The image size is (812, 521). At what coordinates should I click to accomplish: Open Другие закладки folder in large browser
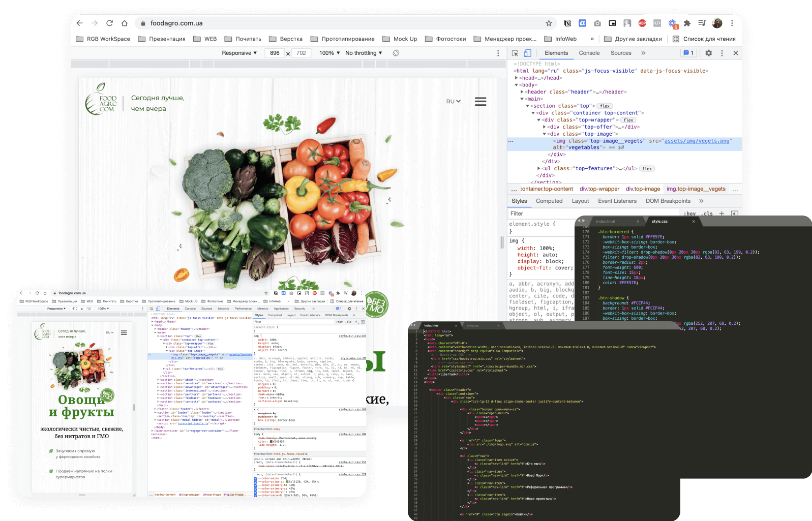tap(633, 39)
